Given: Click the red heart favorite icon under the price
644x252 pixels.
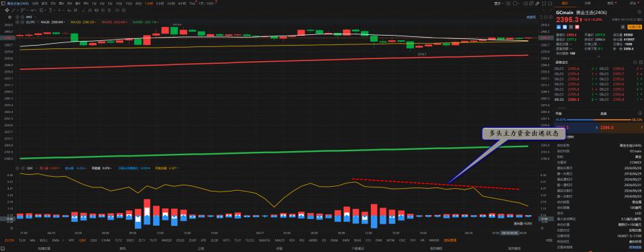Looking at the screenshot, I should pos(577,27).
